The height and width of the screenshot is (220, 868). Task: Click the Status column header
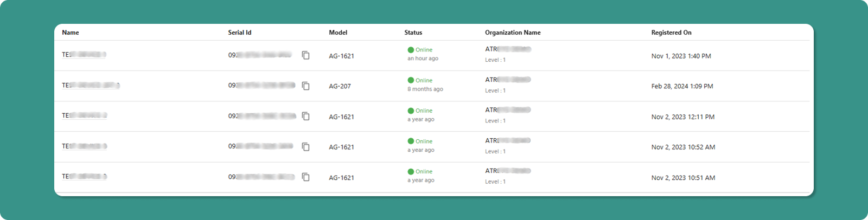coord(413,33)
